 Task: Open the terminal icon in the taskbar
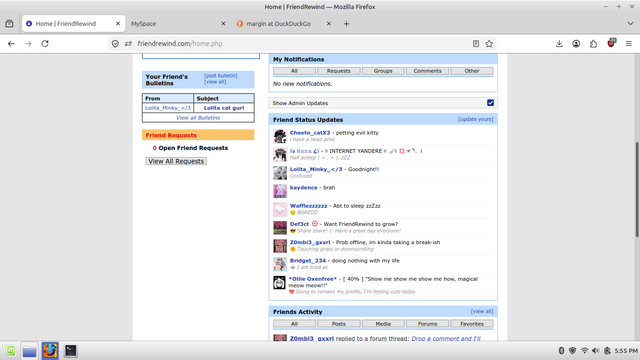71,351
